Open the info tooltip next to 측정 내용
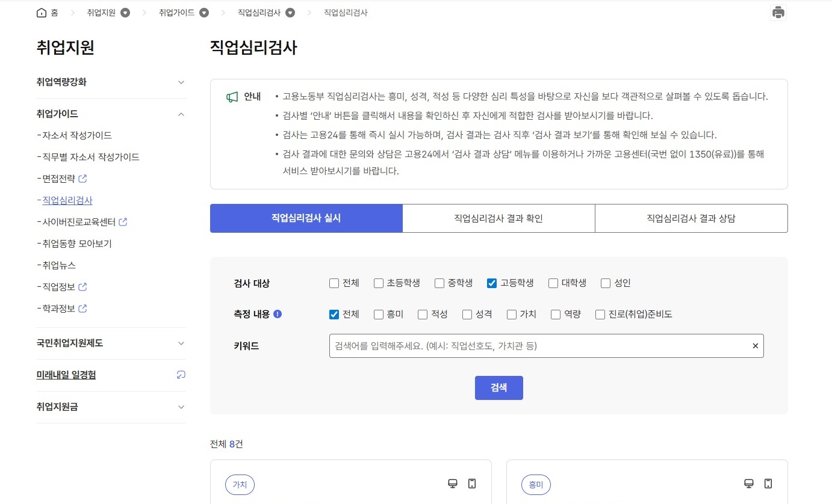Image resolution: width=832 pixels, height=504 pixels. pos(276,313)
